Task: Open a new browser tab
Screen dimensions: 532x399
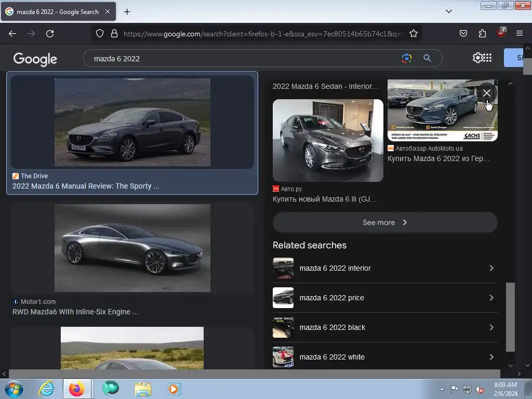Action: tap(127, 12)
